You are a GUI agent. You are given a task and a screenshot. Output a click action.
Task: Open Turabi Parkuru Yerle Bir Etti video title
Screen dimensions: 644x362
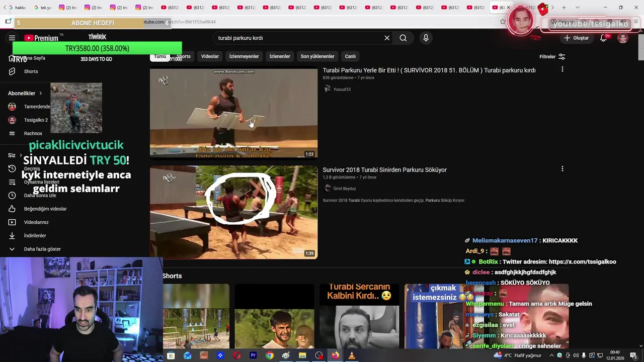click(x=429, y=70)
